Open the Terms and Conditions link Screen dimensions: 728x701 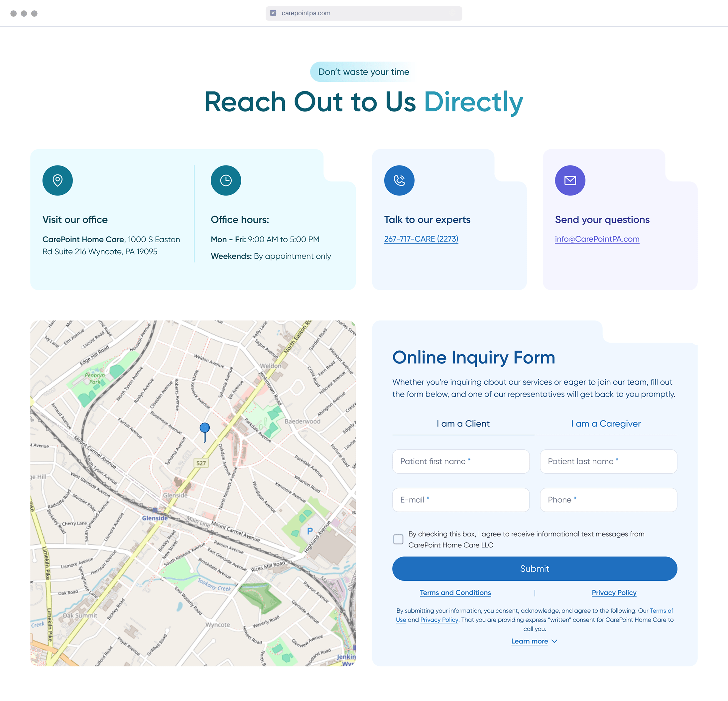pyautogui.click(x=455, y=593)
